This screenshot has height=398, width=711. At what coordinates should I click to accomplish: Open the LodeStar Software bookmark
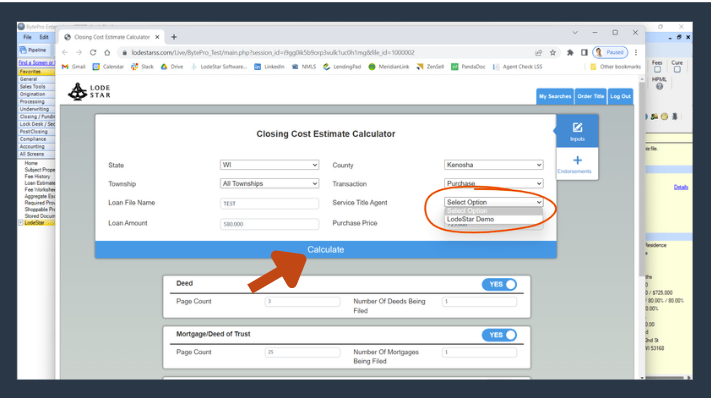(219, 67)
